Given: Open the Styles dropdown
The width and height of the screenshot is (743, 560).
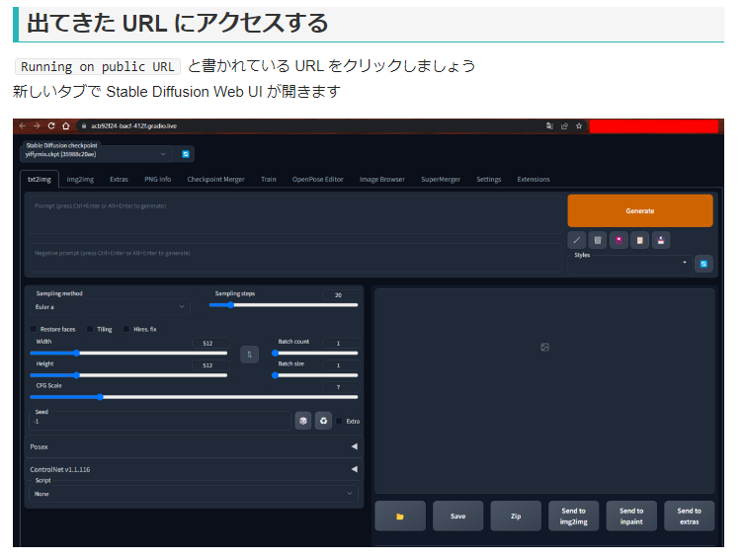Looking at the screenshot, I should tap(630, 265).
